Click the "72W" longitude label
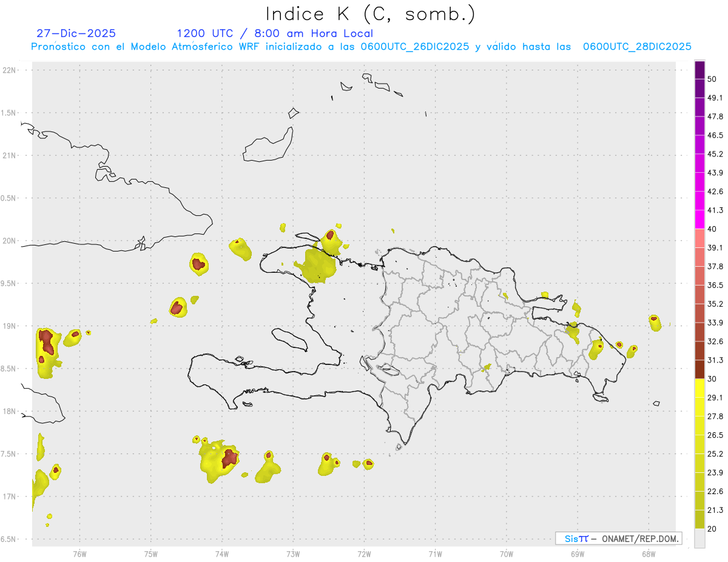This screenshot has width=728, height=562. 364,554
